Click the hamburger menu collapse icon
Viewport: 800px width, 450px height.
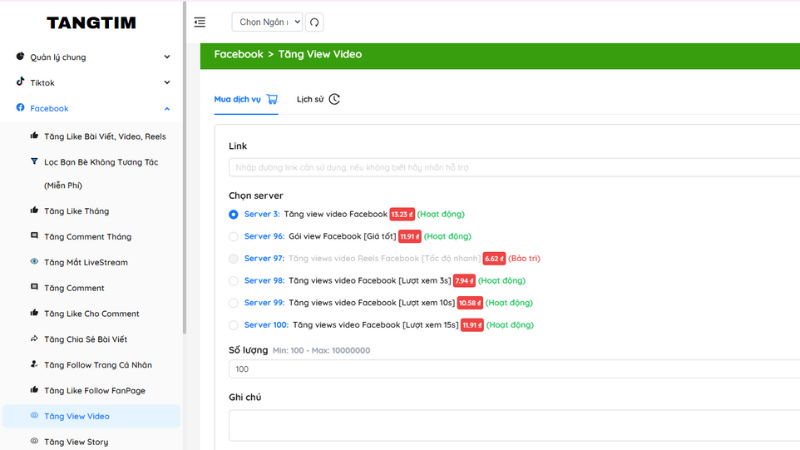[200, 22]
